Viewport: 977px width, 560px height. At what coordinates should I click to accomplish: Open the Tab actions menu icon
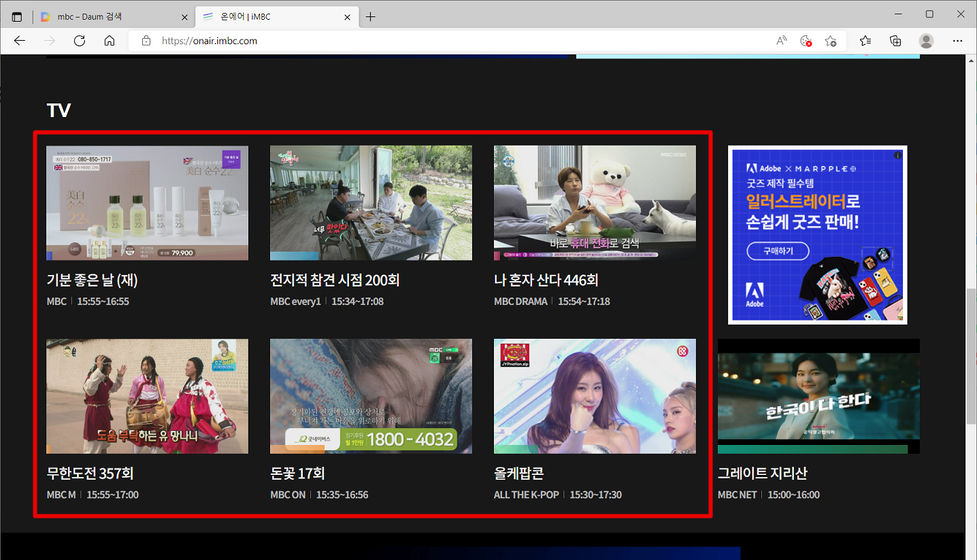tap(17, 17)
